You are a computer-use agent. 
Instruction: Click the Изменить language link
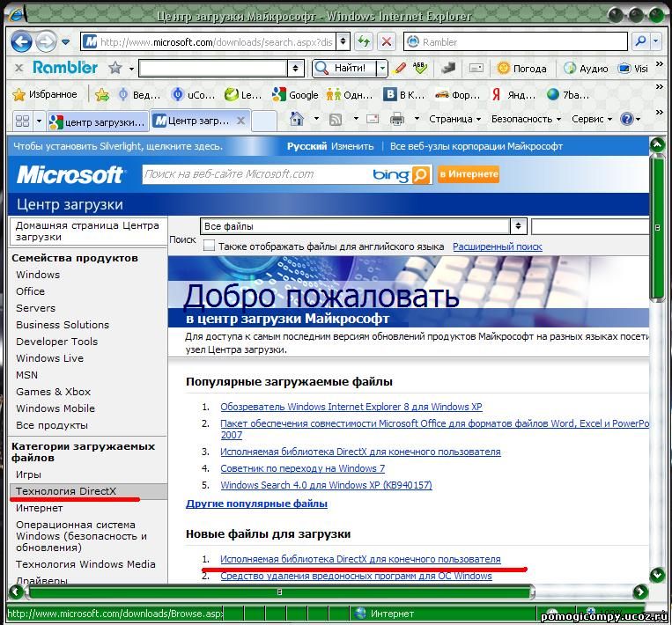click(352, 146)
